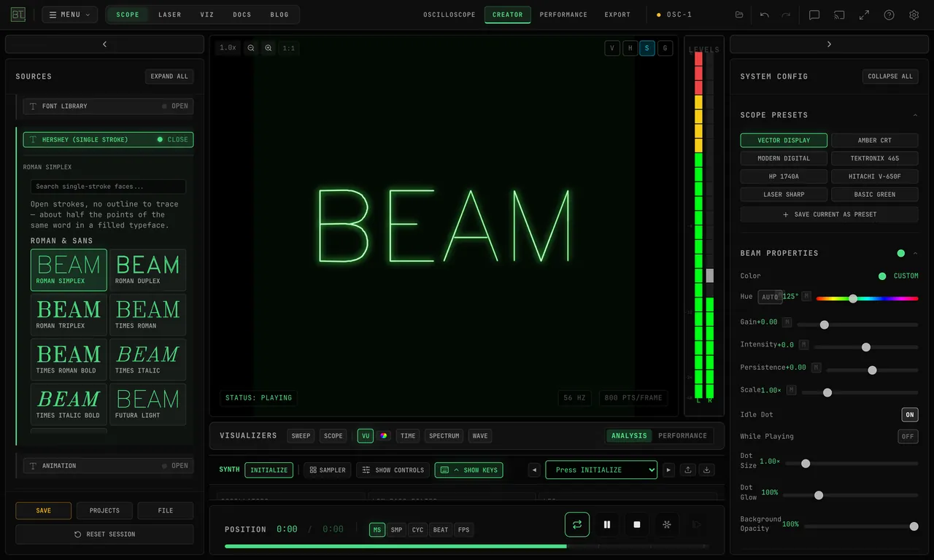Undo the last action
934x560 pixels.
(x=764, y=15)
